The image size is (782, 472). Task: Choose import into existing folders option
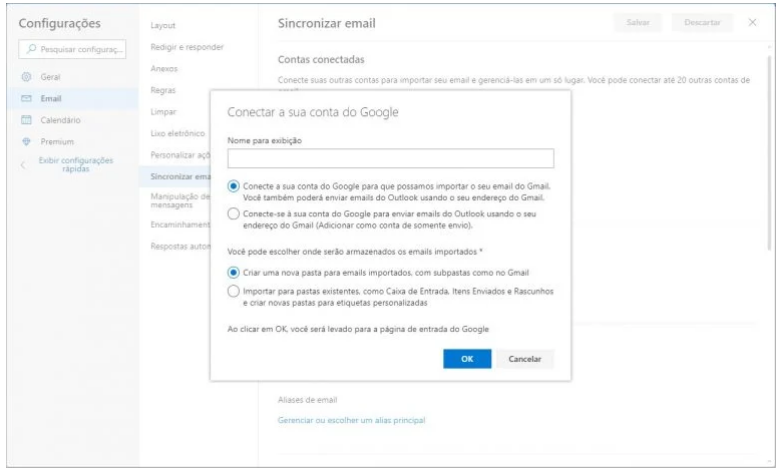click(x=234, y=290)
